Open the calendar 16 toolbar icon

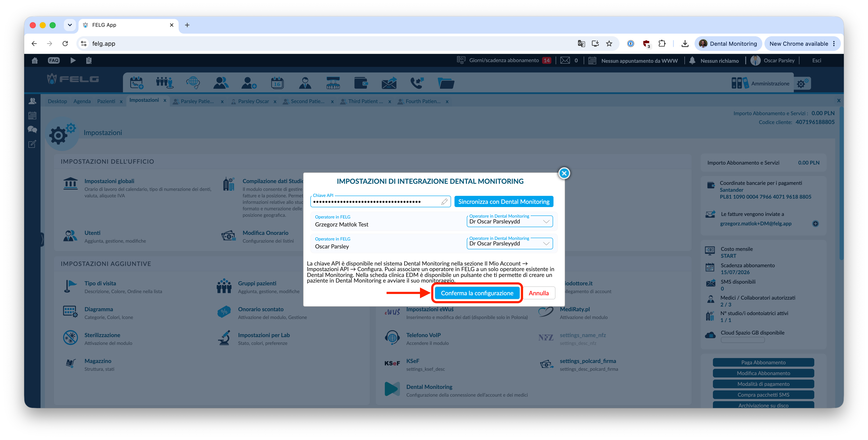point(277,83)
